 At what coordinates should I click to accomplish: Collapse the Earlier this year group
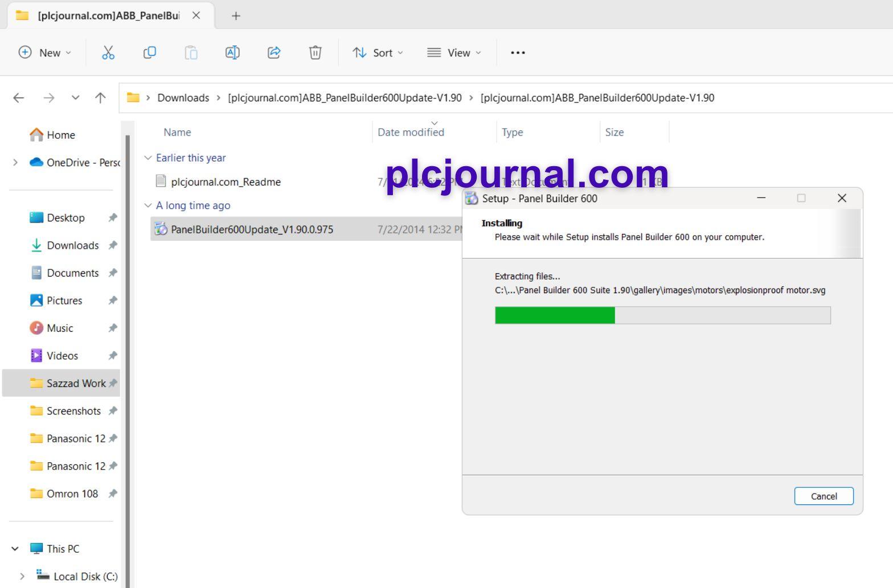tap(148, 158)
